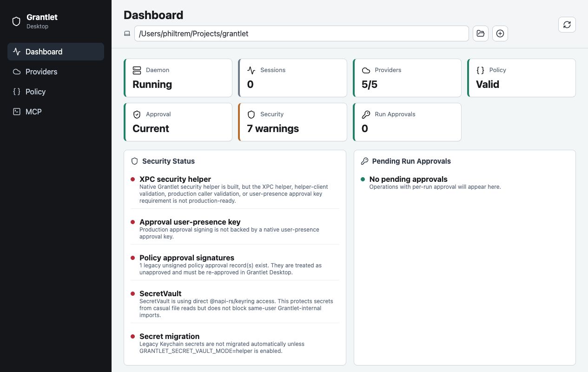Open the Policy sidebar item
588x372 pixels.
click(x=56, y=92)
